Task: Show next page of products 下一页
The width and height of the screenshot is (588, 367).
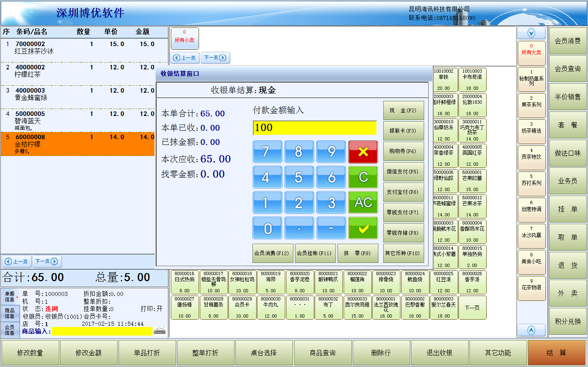Action: [472, 308]
